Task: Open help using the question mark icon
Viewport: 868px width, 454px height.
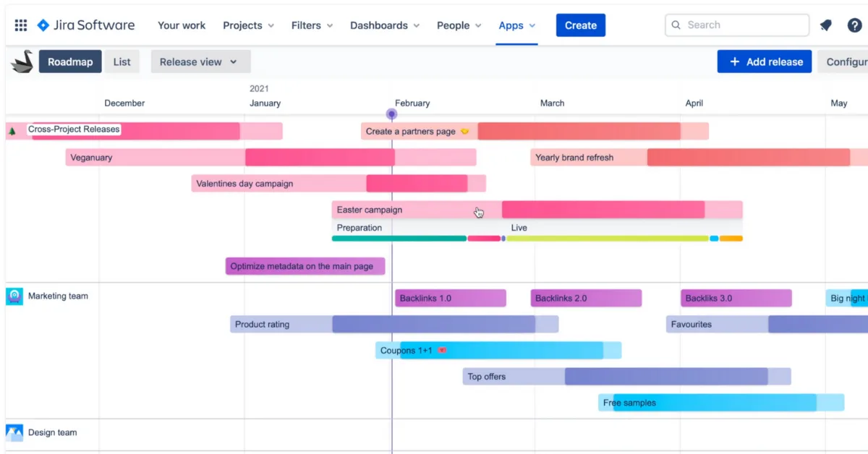Action: (855, 25)
